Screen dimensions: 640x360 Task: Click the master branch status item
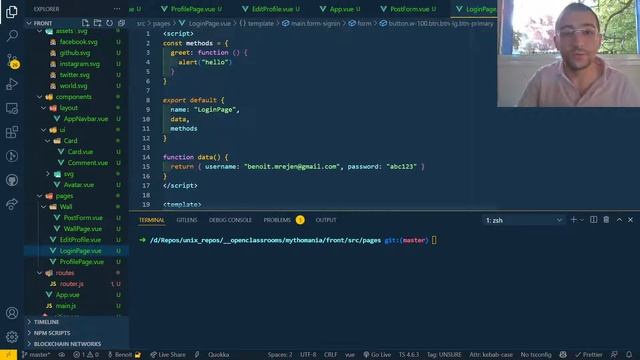tap(36, 355)
